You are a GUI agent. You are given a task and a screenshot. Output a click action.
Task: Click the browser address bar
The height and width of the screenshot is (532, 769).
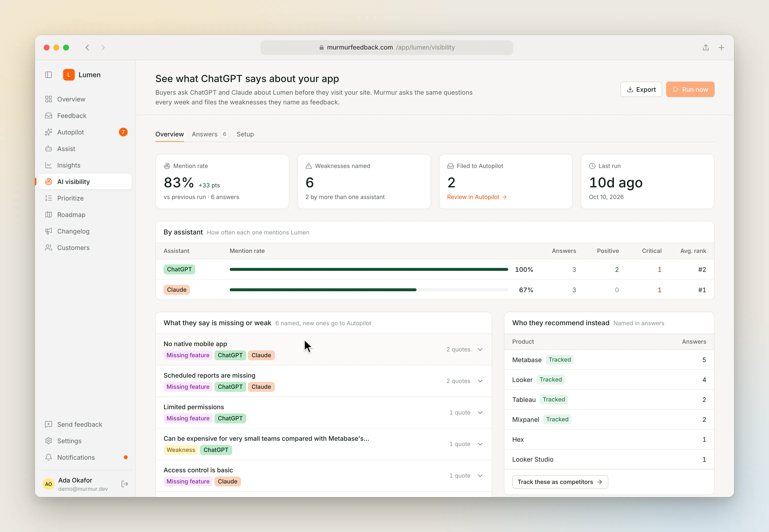387,47
